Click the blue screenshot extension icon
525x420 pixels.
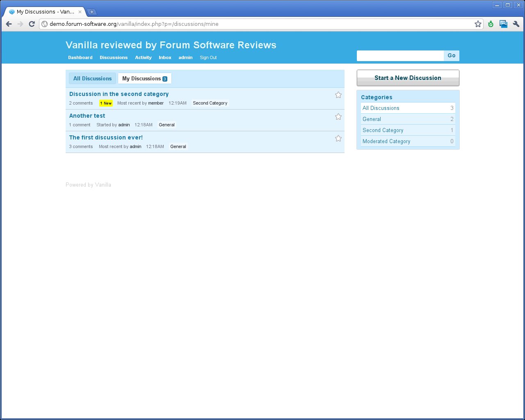503,24
